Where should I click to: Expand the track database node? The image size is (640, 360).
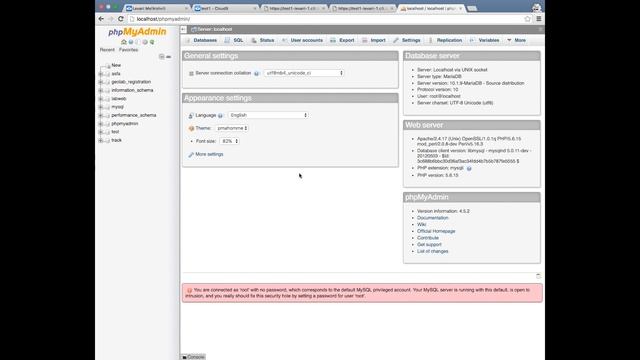(x=101, y=140)
